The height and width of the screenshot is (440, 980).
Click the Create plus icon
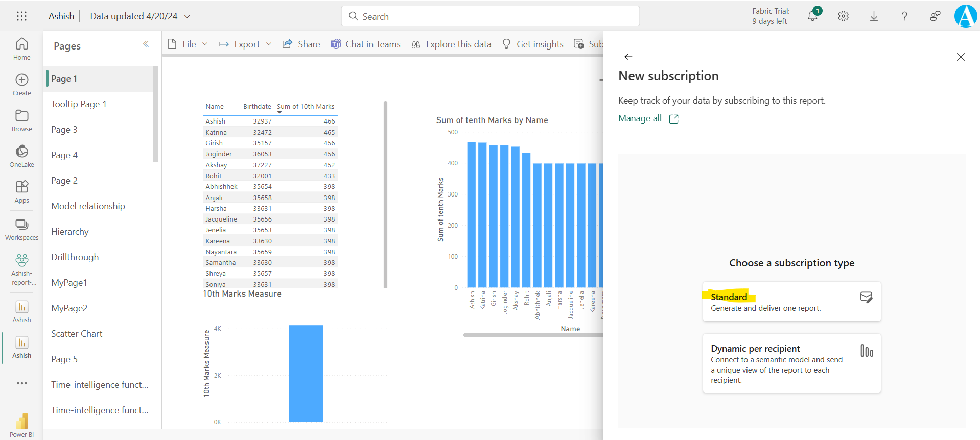tap(21, 84)
